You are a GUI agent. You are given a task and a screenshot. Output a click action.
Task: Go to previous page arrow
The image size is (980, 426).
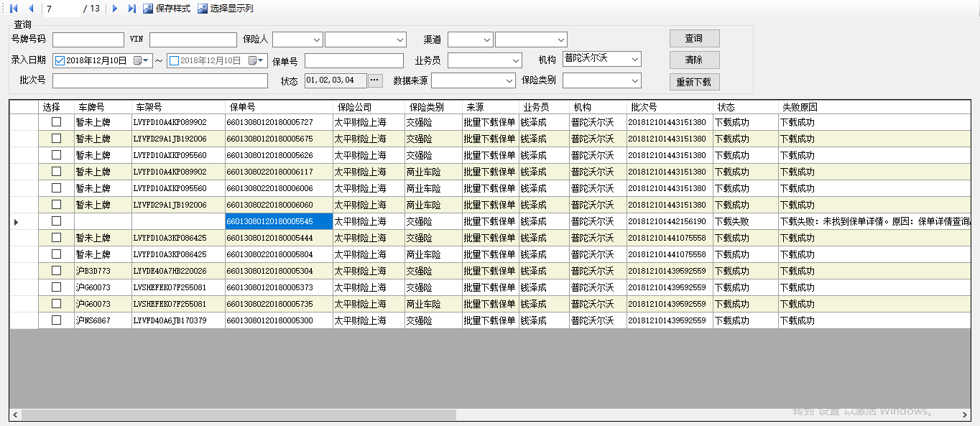click(x=31, y=9)
